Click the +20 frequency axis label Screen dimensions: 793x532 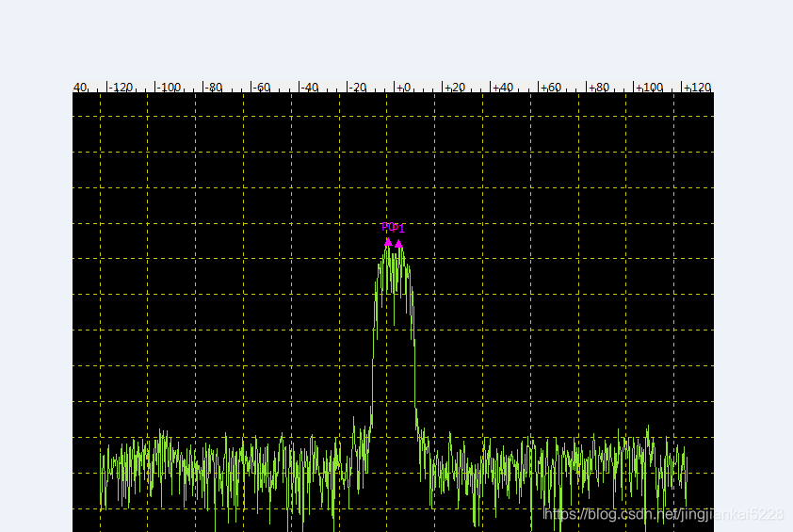coord(455,88)
